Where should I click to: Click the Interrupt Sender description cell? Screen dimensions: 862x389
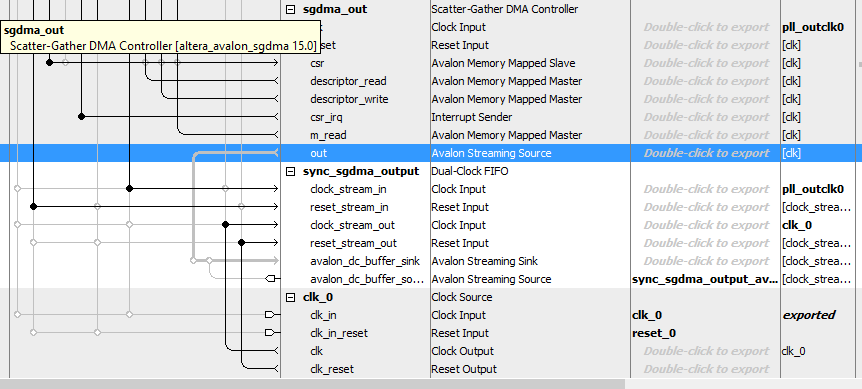click(472, 117)
